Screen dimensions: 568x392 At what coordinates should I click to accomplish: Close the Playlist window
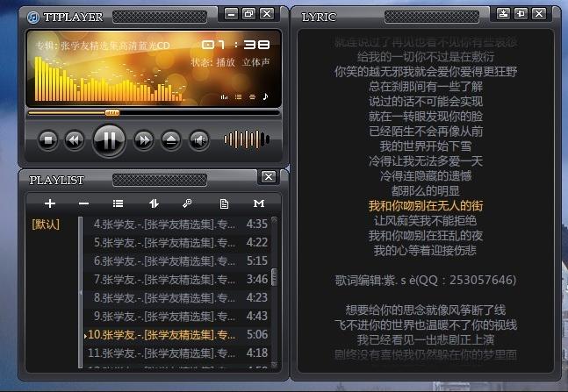tap(269, 176)
